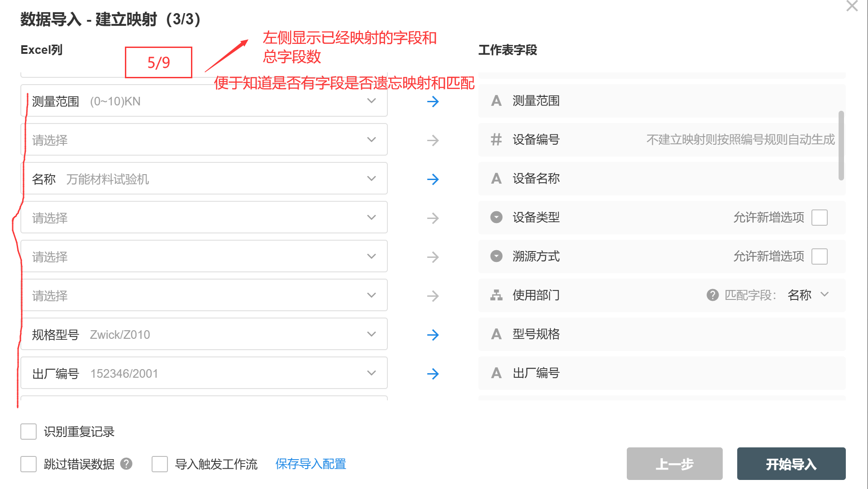The height and width of the screenshot is (489, 868).
Task: Click the department icon beside 使用部门
Action: pyautogui.click(x=496, y=295)
